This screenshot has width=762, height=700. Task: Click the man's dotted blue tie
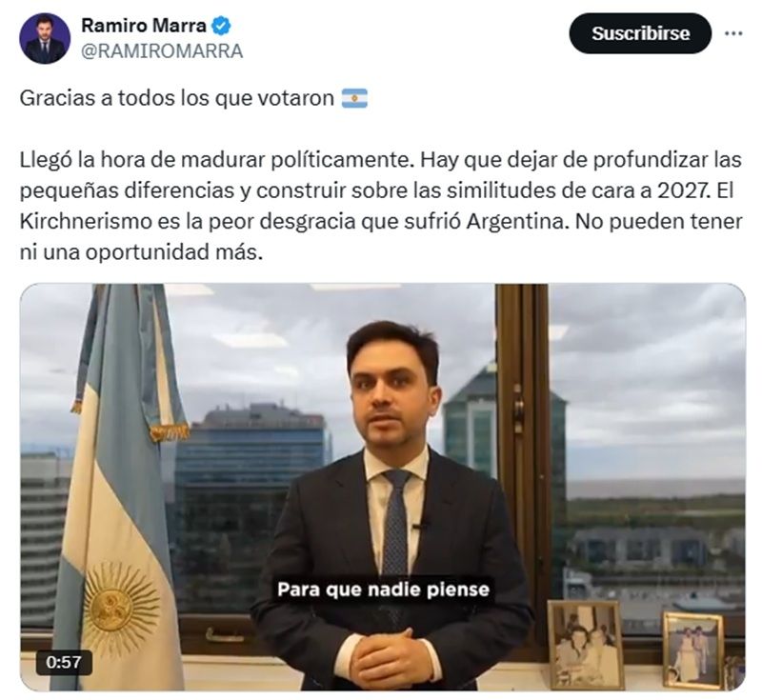397,522
